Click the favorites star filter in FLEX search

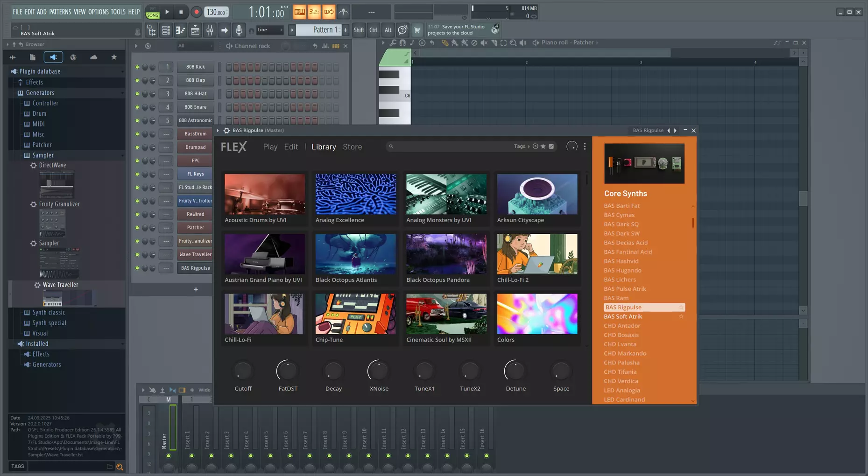click(543, 147)
